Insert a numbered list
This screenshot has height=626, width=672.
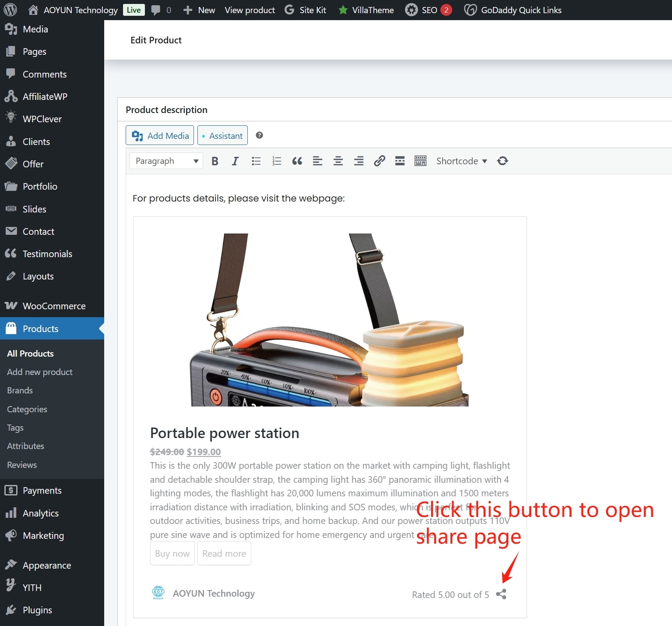click(x=277, y=161)
